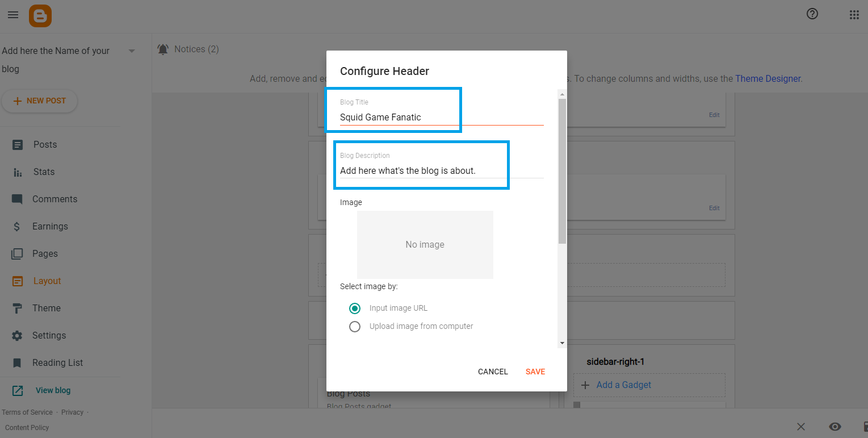Click the dialog scrollbar up arrow
Image resolution: width=868 pixels, height=438 pixels.
tap(562, 94)
